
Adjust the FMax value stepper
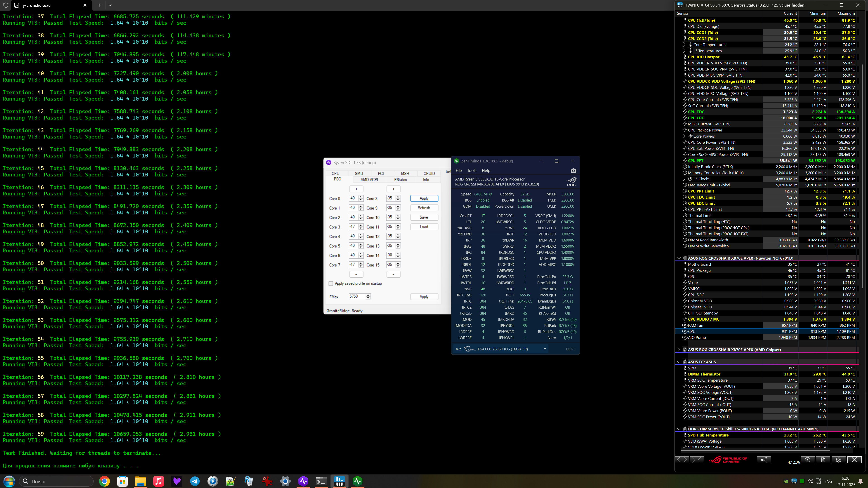(368, 296)
